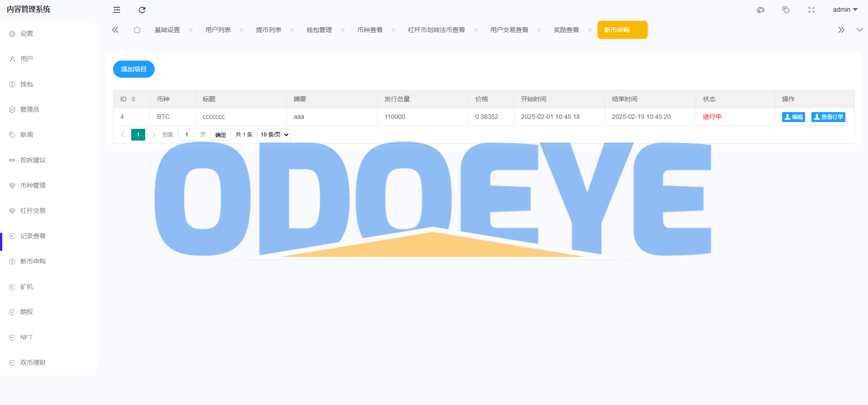Viewport: 868px width, 405px height.
Task: Close the 用户列表 tab
Action: click(242, 30)
